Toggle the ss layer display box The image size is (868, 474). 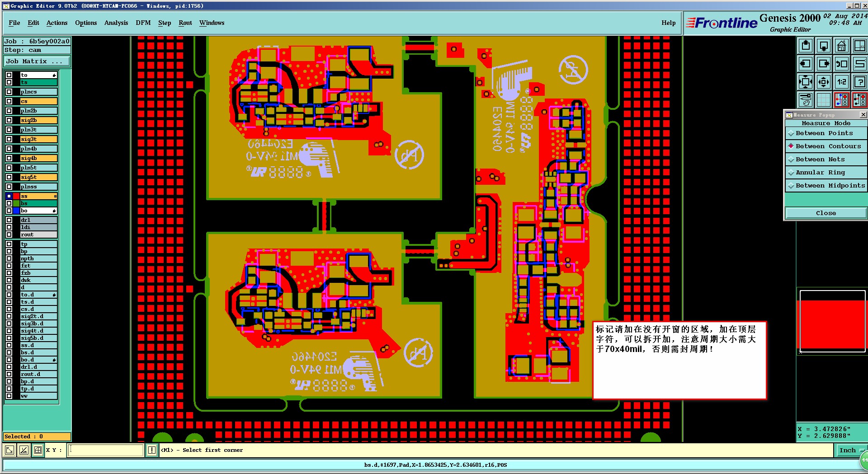coord(9,196)
